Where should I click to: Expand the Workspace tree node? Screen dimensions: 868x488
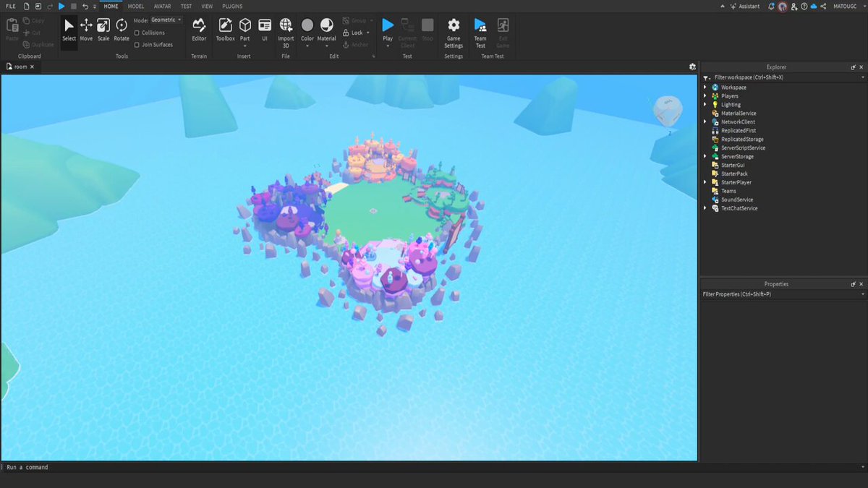click(x=705, y=87)
